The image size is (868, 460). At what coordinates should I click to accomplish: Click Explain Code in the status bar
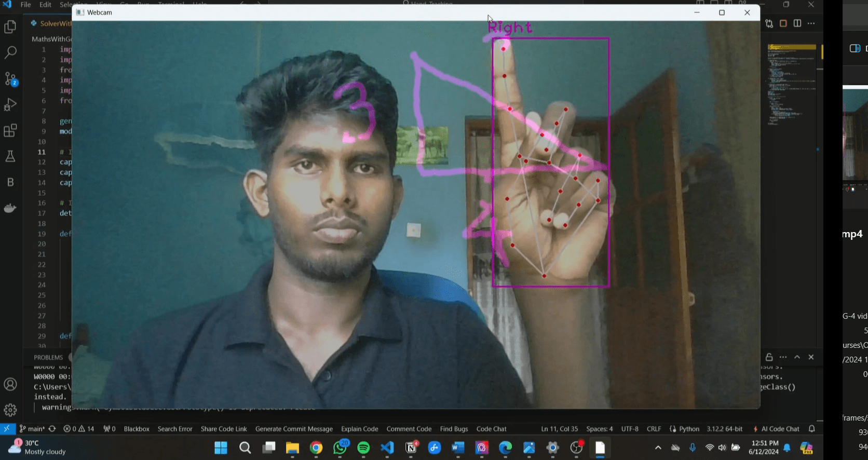coord(360,429)
